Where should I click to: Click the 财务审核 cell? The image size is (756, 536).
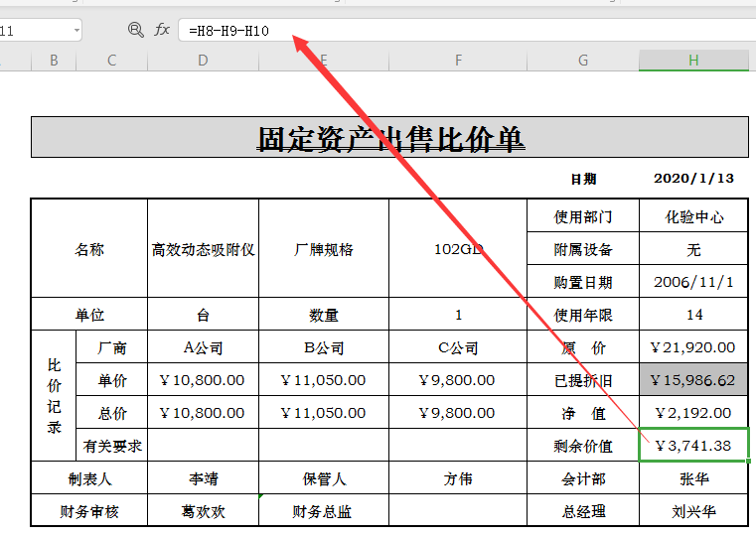[x=89, y=510]
